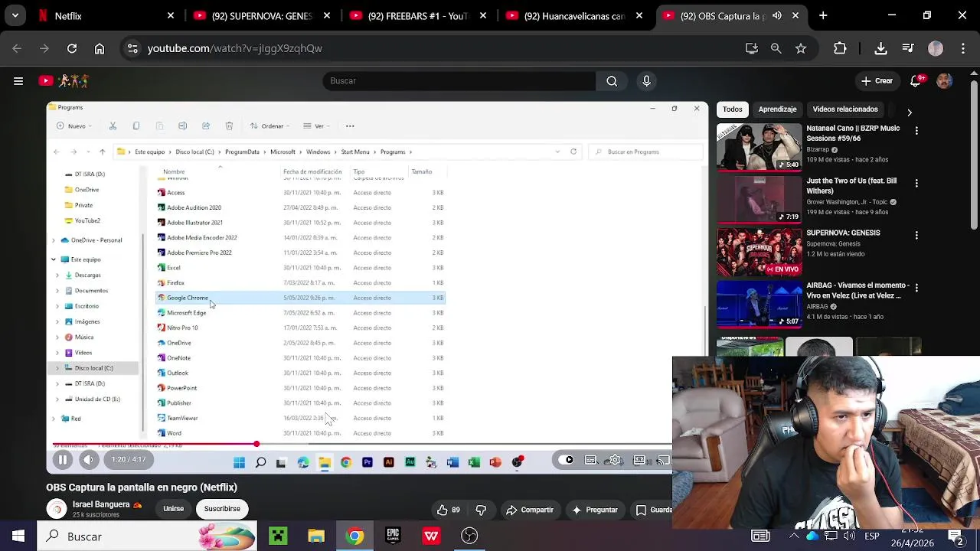Screen dimensions: 980x551
Task: Click the Unirse button
Action: point(173,509)
